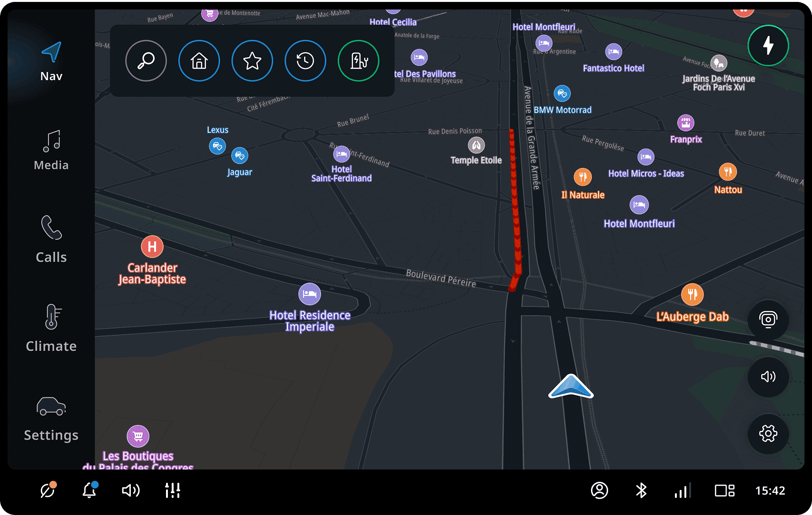Expand the split-screen layout selector
812x515 pixels.
point(724,490)
